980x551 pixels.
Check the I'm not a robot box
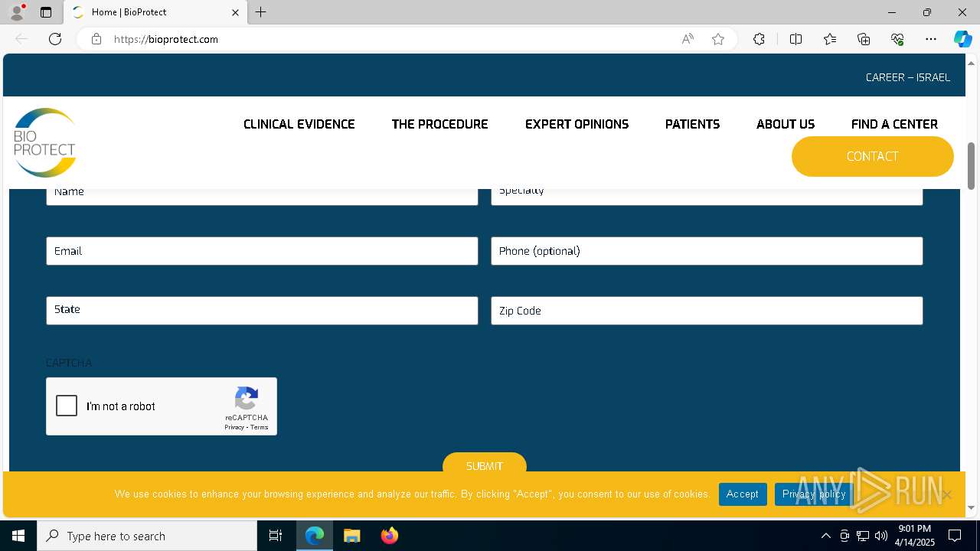point(67,406)
